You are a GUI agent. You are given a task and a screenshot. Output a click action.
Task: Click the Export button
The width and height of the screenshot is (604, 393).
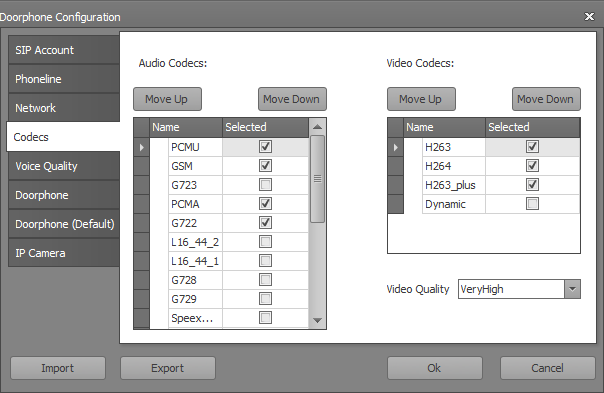coord(168,368)
